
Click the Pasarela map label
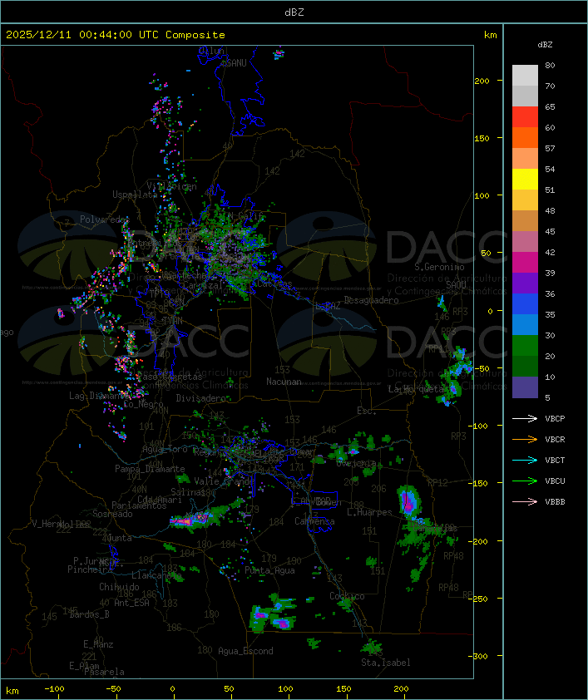(x=104, y=672)
